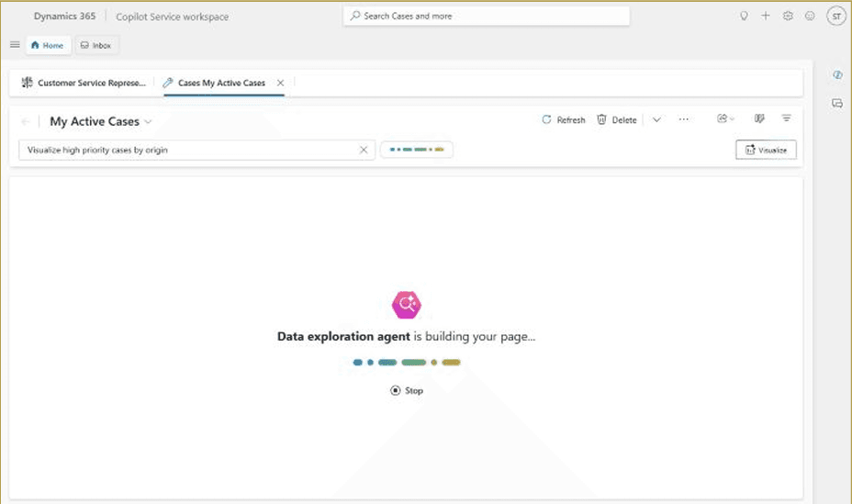The height and width of the screenshot is (504, 852).
Task: Stop the Data exploration agent
Action: (407, 390)
